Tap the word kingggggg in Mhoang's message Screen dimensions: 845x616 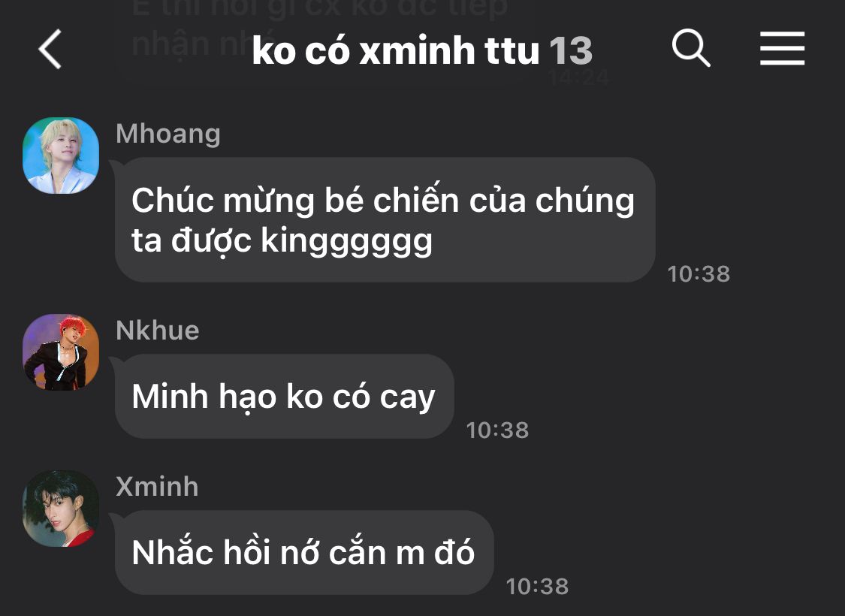tap(346, 241)
